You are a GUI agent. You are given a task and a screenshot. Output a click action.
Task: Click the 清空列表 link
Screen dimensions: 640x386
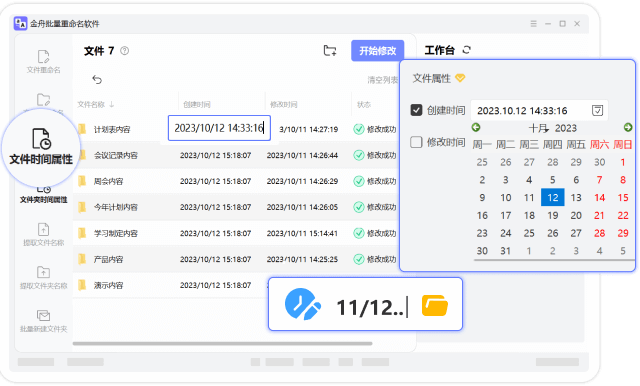(382, 80)
